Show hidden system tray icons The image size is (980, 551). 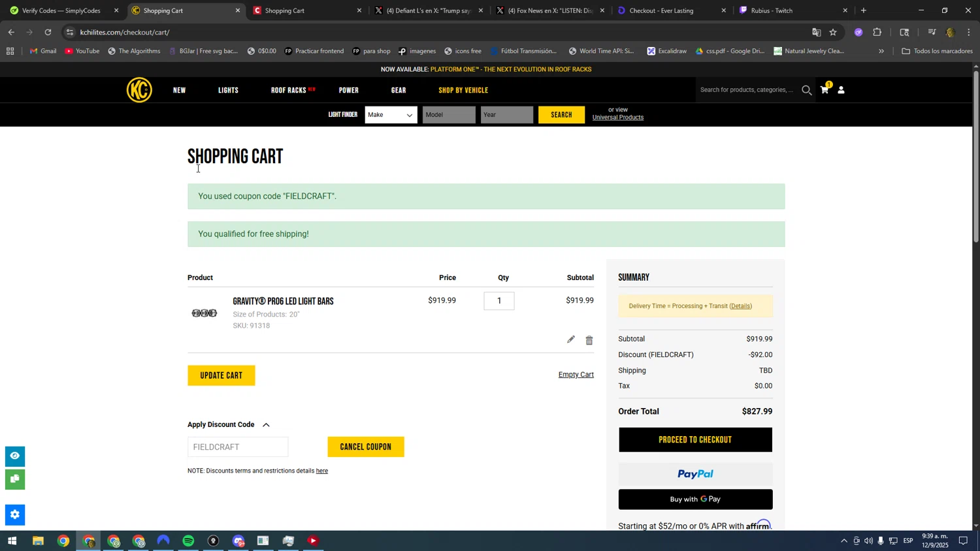point(843,541)
